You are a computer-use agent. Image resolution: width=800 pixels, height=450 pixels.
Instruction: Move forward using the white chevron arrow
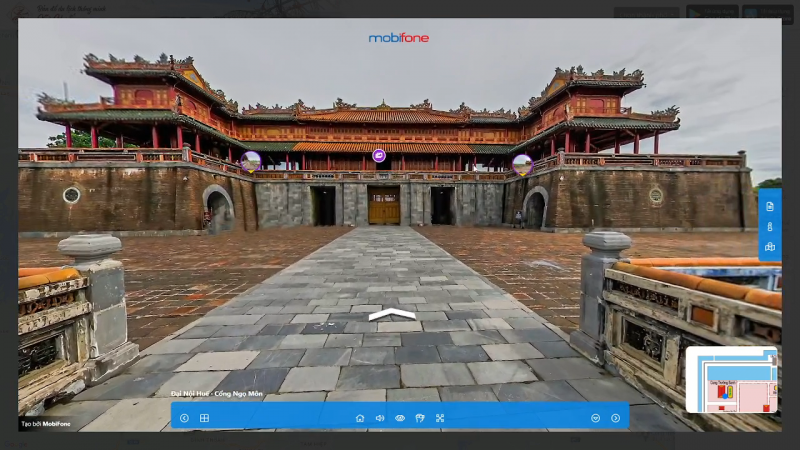[x=392, y=315]
